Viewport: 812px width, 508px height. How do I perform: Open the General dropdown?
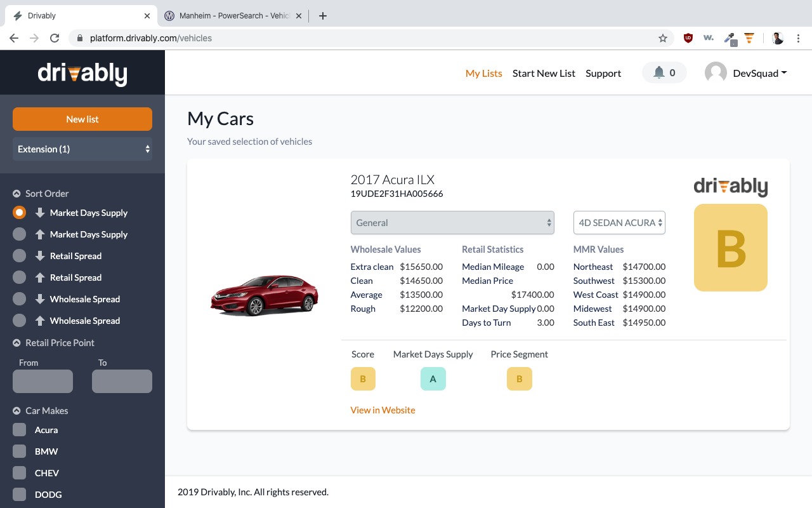click(x=452, y=223)
